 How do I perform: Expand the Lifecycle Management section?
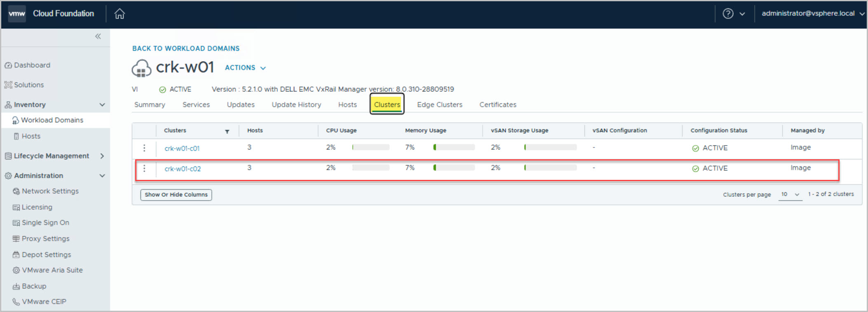(x=102, y=156)
